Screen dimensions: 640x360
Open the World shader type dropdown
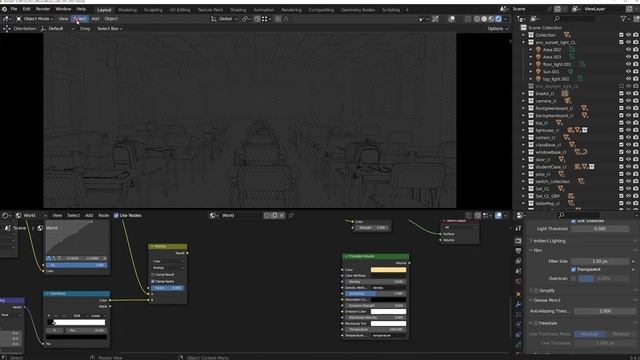tap(31, 215)
